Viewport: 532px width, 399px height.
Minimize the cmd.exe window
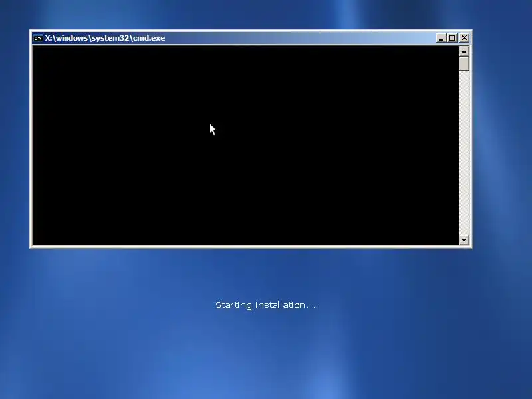point(440,38)
